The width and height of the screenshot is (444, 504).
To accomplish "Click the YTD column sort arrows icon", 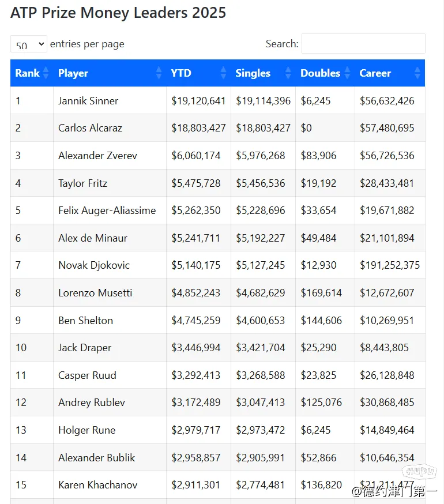I will pos(223,73).
